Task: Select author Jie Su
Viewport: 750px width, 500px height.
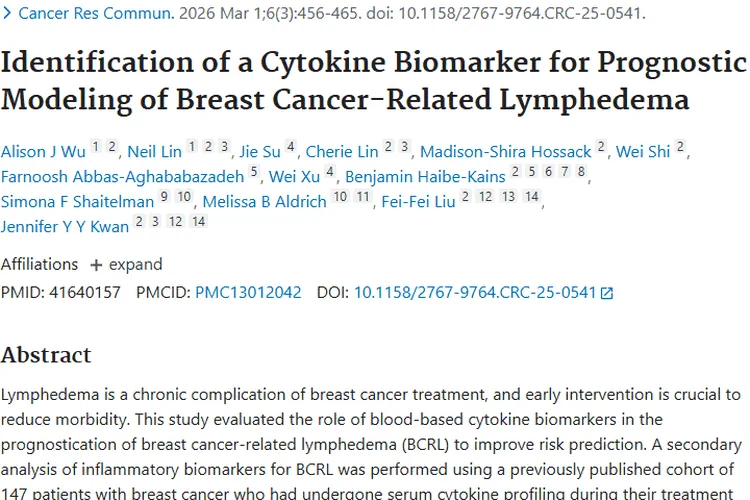Action: (x=260, y=152)
